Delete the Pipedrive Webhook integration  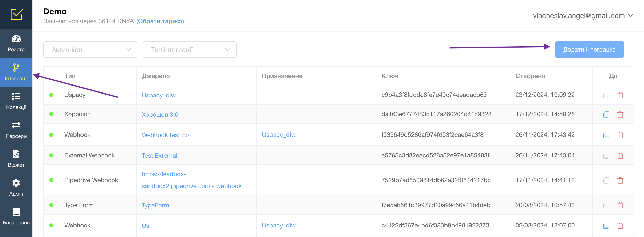pos(620,180)
